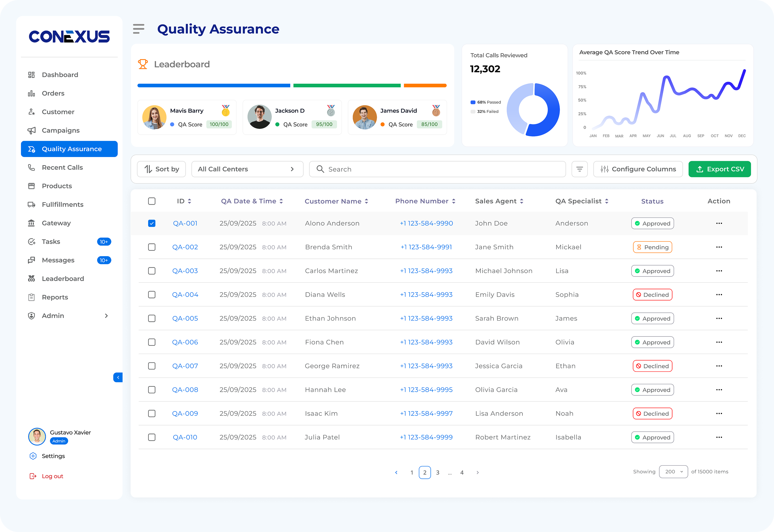The width and height of the screenshot is (774, 532).
Task: Select the Leaderboard trophy icon in sidebar
Action: point(32,278)
